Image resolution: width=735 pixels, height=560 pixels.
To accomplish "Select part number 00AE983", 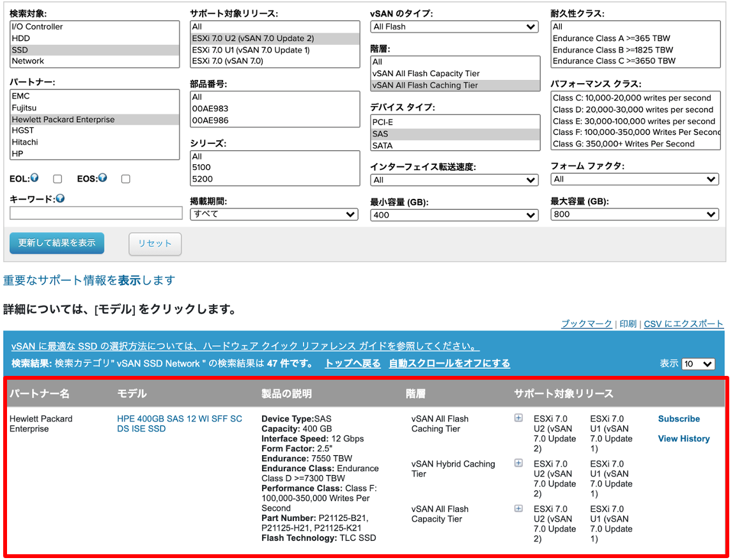I will tap(275, 109).
